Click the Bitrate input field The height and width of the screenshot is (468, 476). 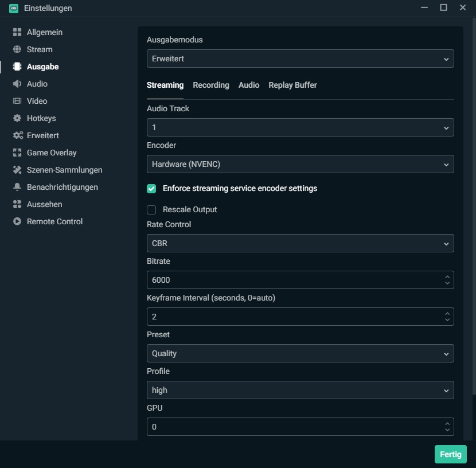pos(292,280)
